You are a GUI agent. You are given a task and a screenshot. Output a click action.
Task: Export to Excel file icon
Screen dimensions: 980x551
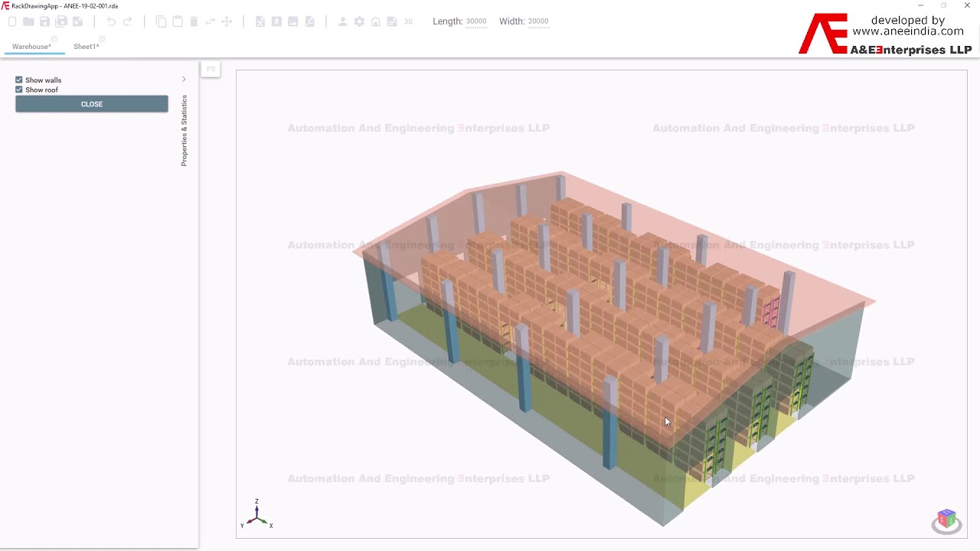click(x=260, y=21)
